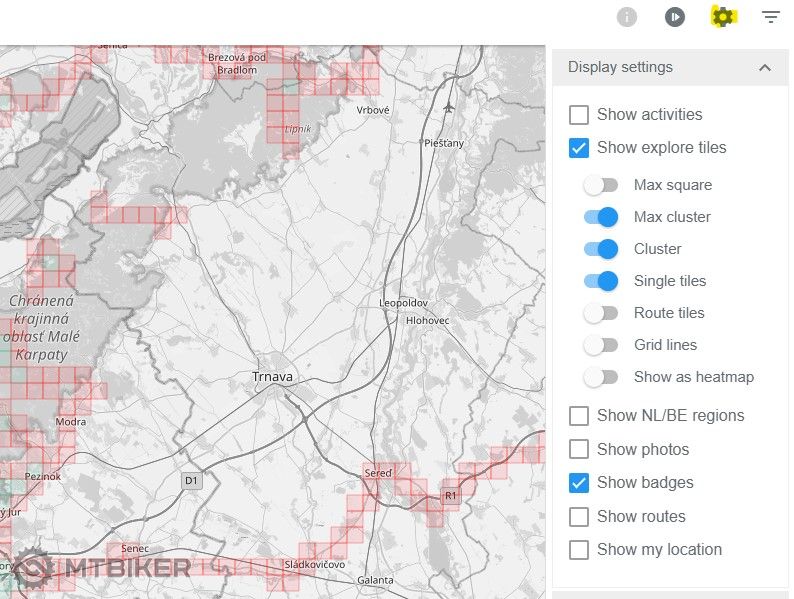Open the filter list icon
The width and height of the screenshot is (794, 599).
pos(770,17)
